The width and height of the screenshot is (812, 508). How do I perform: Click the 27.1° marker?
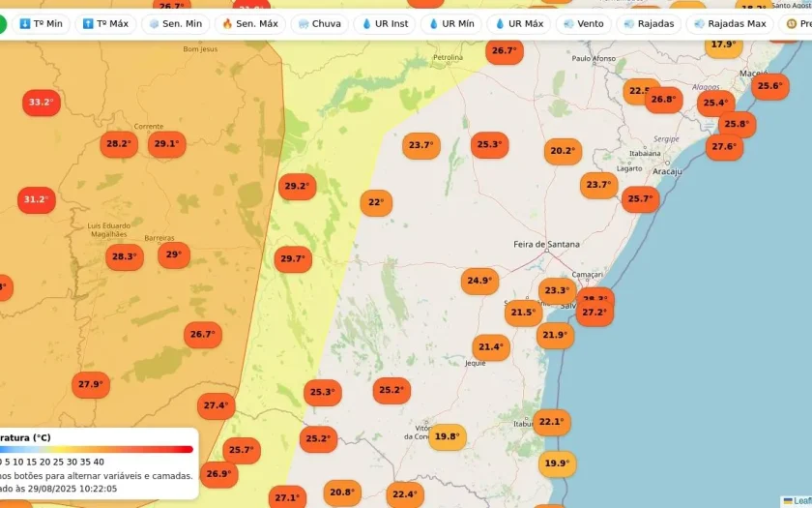pos(287,497)
